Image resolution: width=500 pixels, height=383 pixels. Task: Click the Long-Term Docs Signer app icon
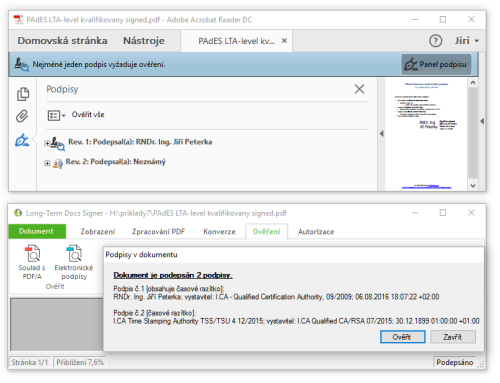pyautogui.click(x=18, y=213)
